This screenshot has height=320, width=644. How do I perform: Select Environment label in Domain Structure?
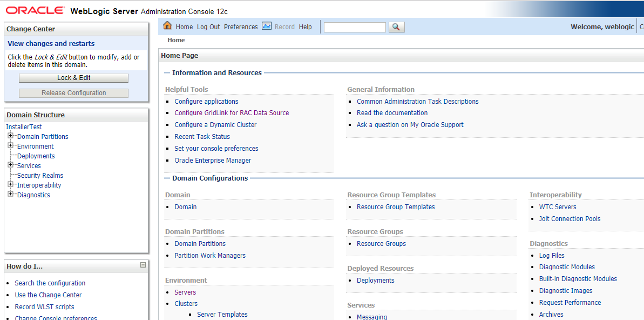click(35, 146)
